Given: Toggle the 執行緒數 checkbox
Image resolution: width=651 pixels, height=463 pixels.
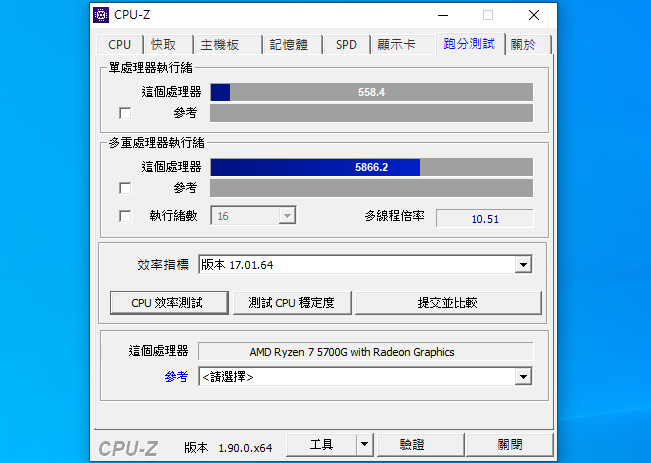Looking at the screenshot, I should [125, 216].
